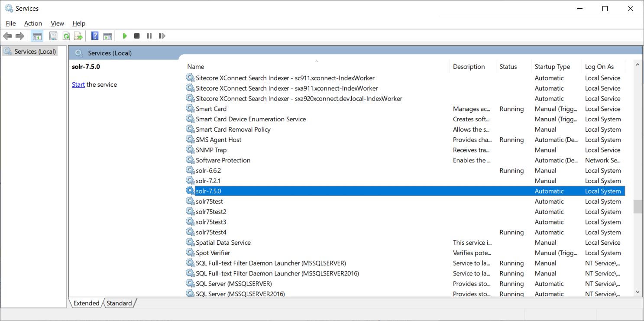Click the vertical scrollbar thumb

pyautogui.click(x=638, y=207)
